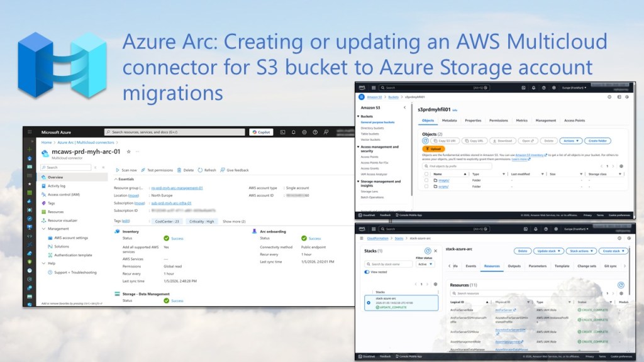Favorite the mcaws-prd-myh-arc-01 connector with the star
This screenshot has width=644, height=362.
pos(129,151)
